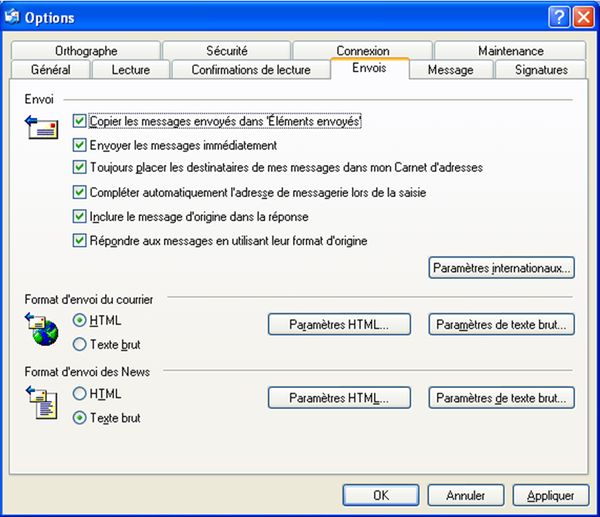Select Texte brut radio for News sending format
600x517 pixels.
click(79, 418)
